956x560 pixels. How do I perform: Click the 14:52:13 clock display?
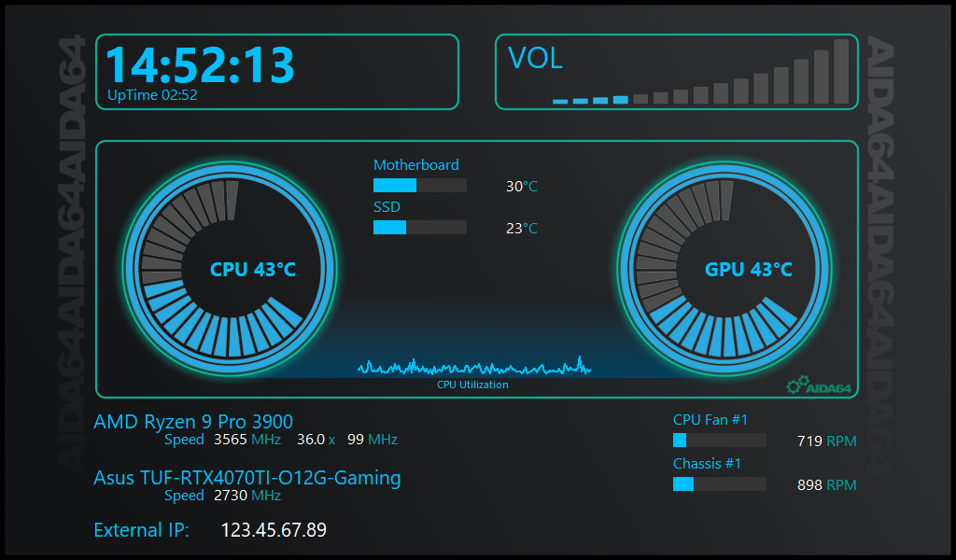(200, 63)
